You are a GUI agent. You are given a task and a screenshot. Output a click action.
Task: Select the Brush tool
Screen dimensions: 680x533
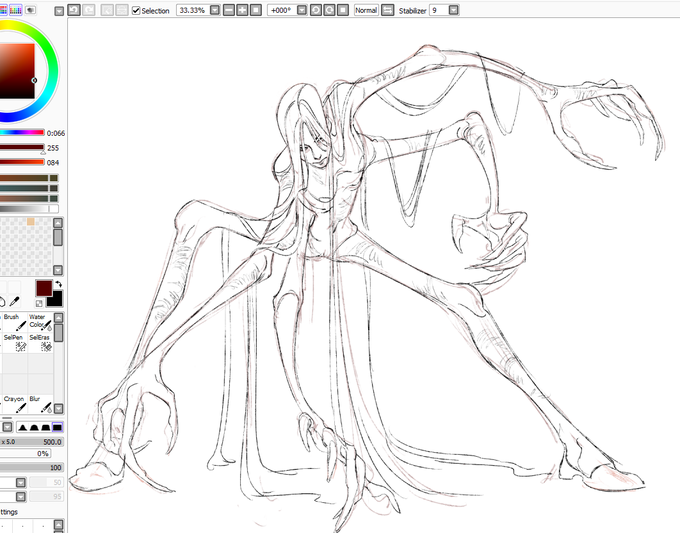(x=14, y=322)
